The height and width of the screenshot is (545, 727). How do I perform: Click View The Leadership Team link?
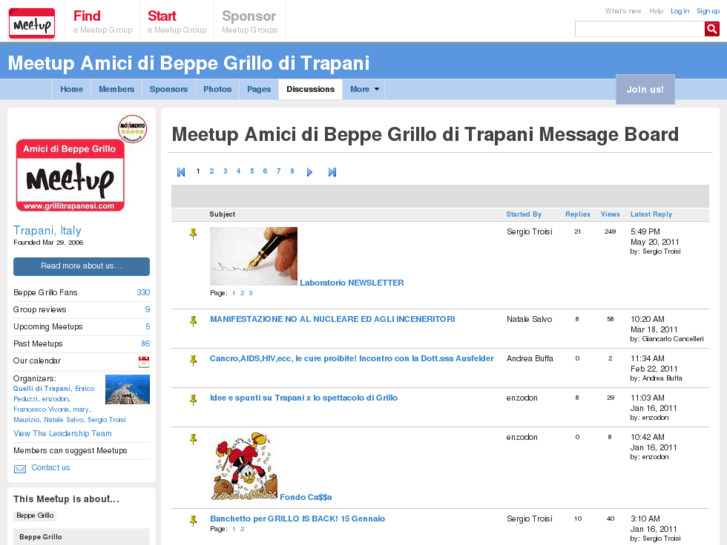[x=62, y=433]
